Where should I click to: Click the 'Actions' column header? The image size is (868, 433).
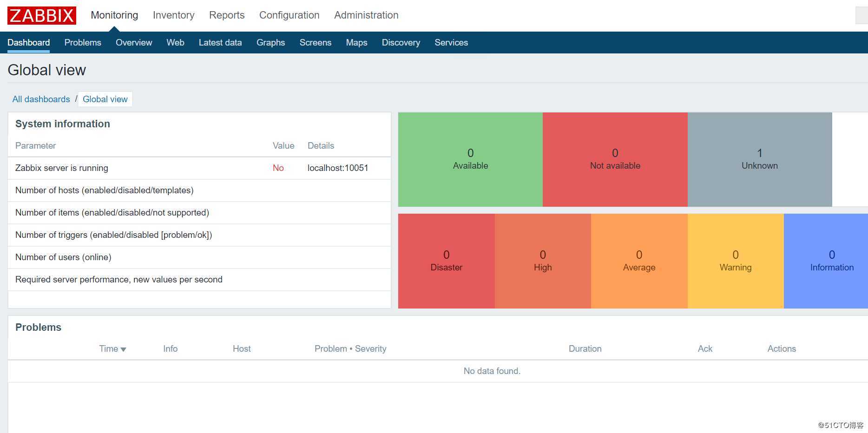click(x=782, y=348)
